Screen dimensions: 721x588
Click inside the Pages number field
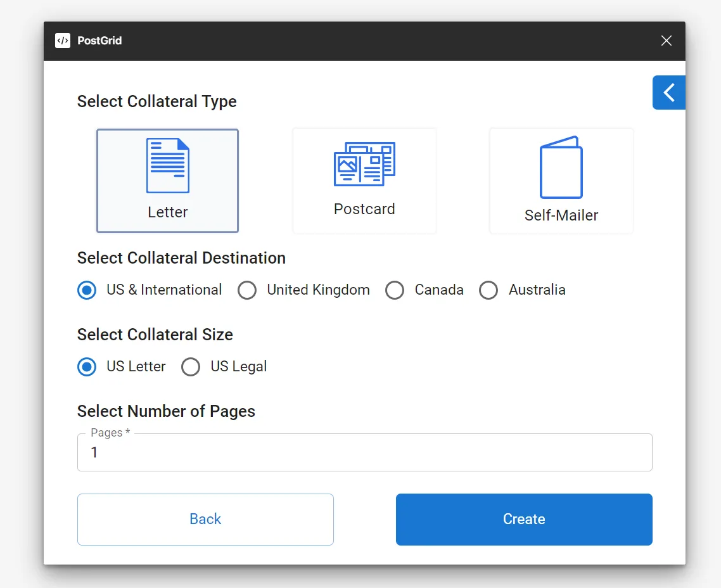pos(364,452)
